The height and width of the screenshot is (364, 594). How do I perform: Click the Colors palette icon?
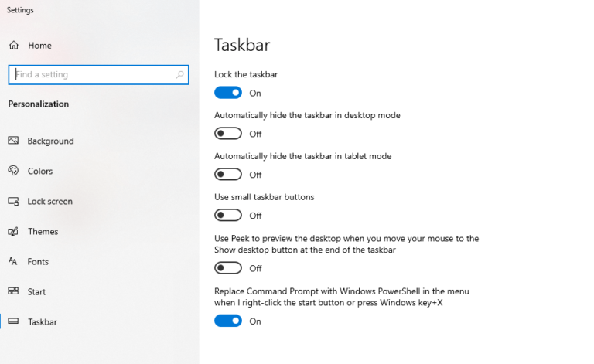pos(13,171)
